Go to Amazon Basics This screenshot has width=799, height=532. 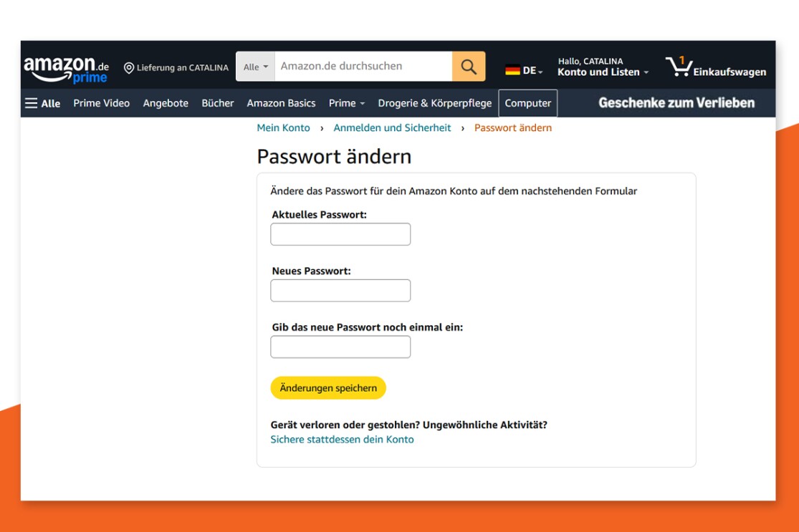pos(281,103)
